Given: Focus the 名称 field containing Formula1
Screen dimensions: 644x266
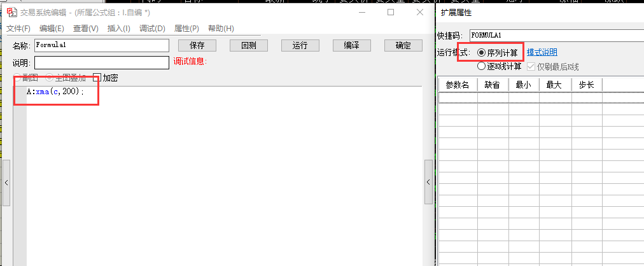Looking at the screenshot, I should pos(102,46).
